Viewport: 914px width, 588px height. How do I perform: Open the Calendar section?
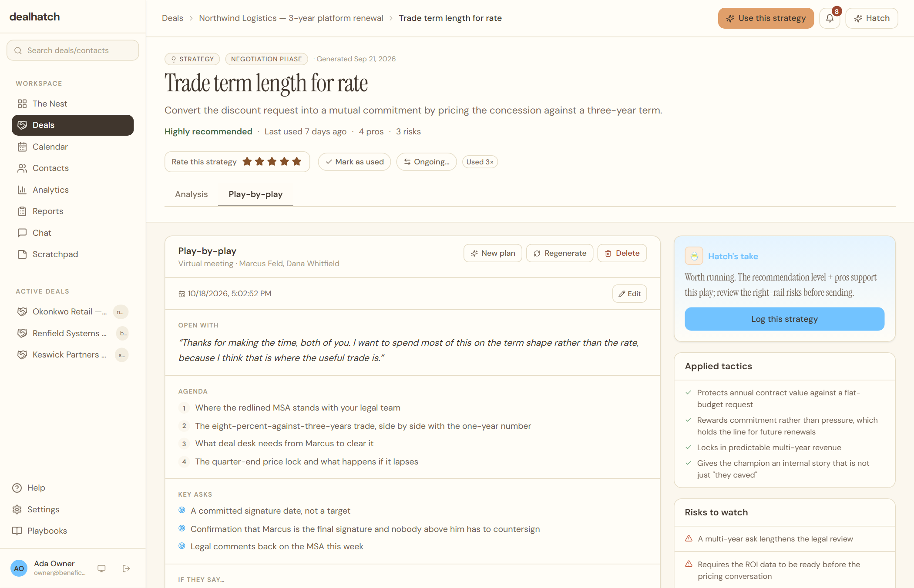point(73,147)
